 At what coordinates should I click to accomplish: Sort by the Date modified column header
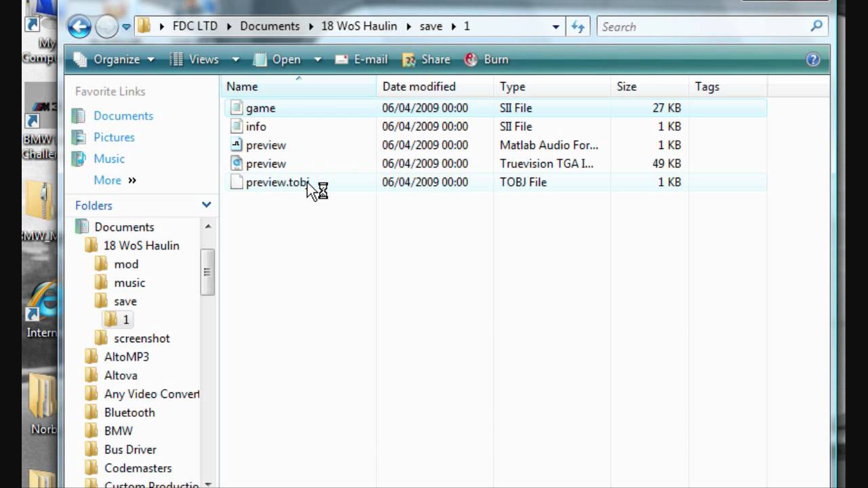[x=435, y=87]
